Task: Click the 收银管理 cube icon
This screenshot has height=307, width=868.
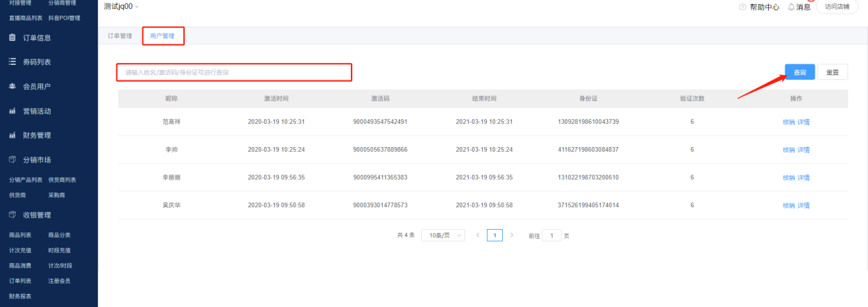Action: pos(12,215)
